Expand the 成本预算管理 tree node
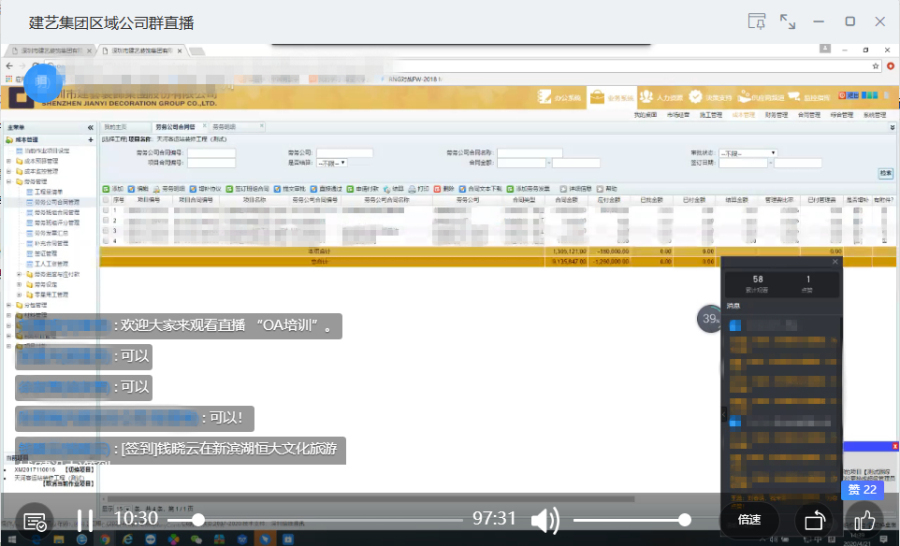The width and height of the screenshot is (900, 546). 10,160
